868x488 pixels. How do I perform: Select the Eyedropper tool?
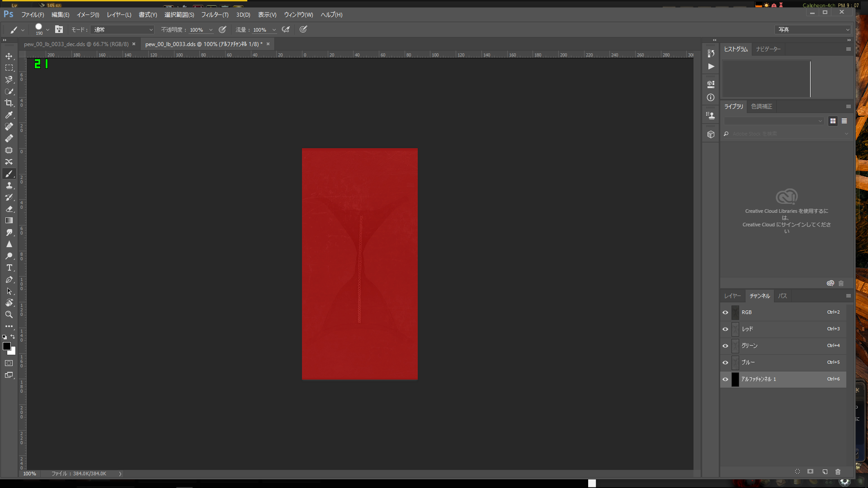(x=9, y=115)
